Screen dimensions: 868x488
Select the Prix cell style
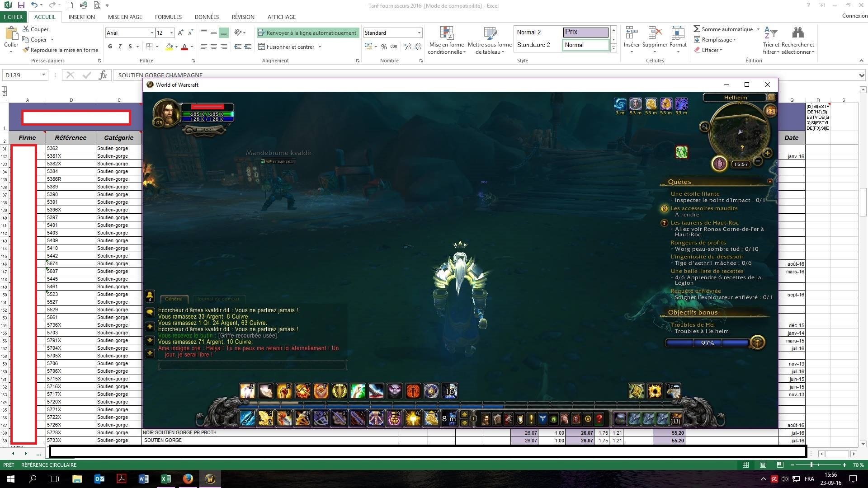tap(585, 32)
